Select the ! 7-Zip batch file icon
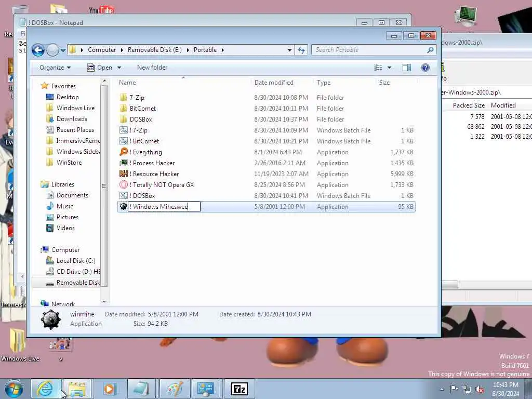Viewport: 532px width, 399px height. click(124, 130)
